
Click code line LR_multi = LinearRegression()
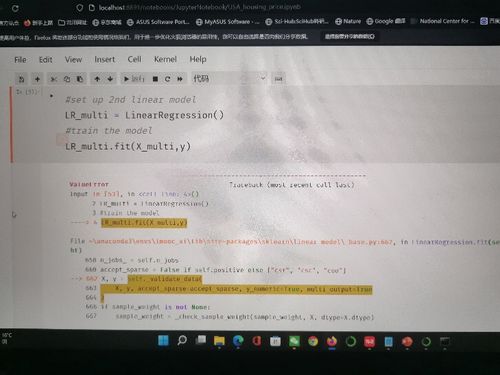click(144, 115)
